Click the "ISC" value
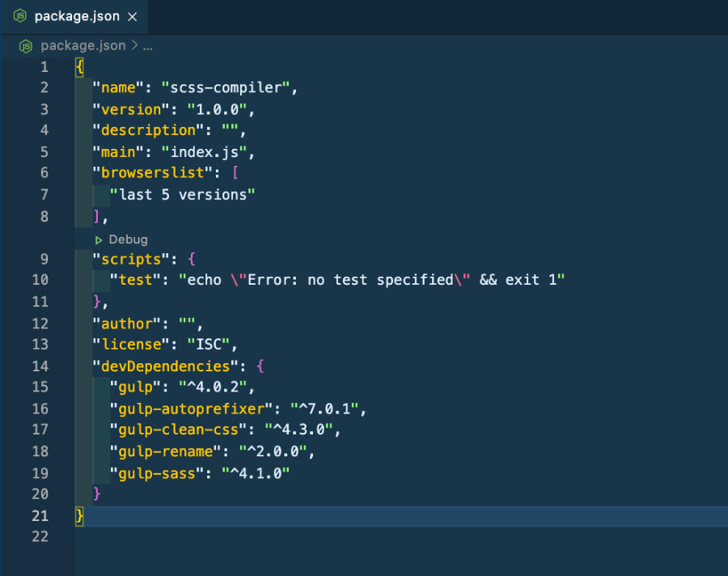The image size is (728, 576). point(209,344)
